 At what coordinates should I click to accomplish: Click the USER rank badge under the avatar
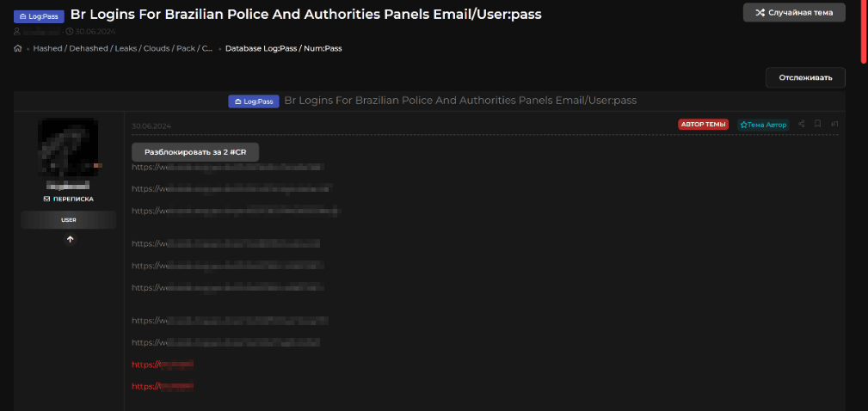coord(69,220)
